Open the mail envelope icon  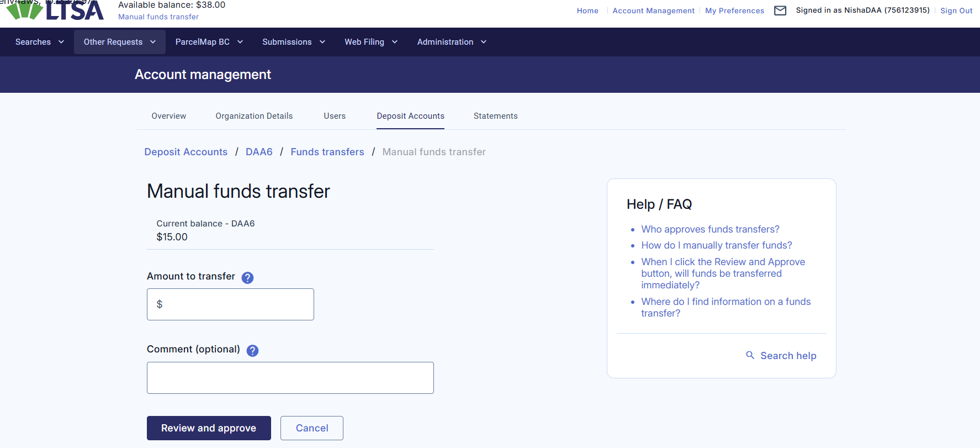pos(780,10)
